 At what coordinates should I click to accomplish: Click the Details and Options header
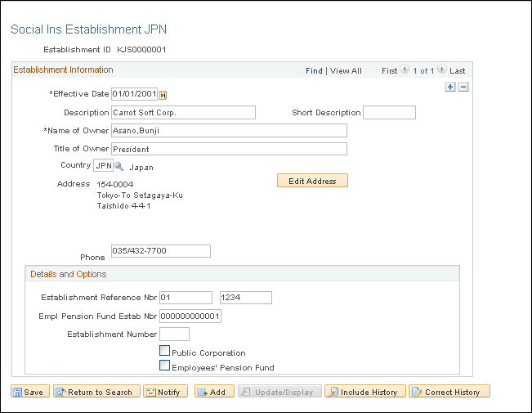click(69, 274)
